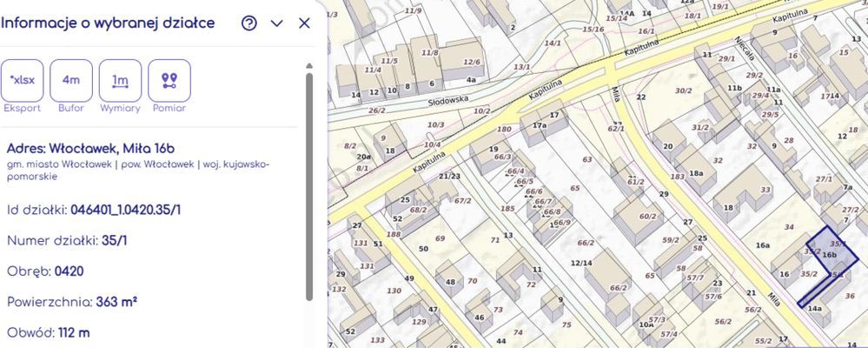Activate the Wymiary dimensions tool
The width and height of the screenshot is (868, 348).
120,81
